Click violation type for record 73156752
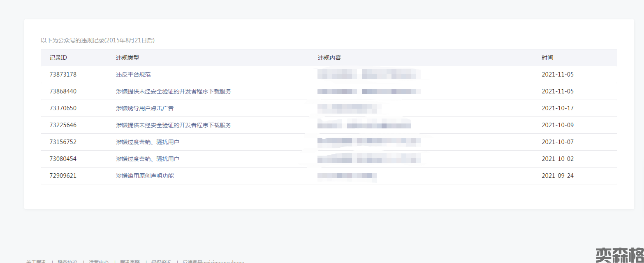644x263 pixels. [148, 142]
